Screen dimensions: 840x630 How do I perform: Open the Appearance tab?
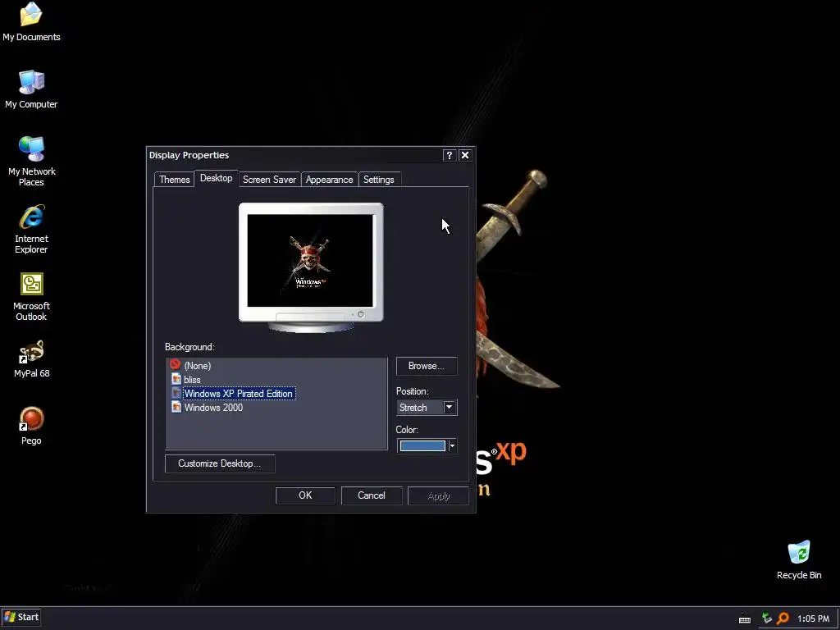tap(329, 180)
